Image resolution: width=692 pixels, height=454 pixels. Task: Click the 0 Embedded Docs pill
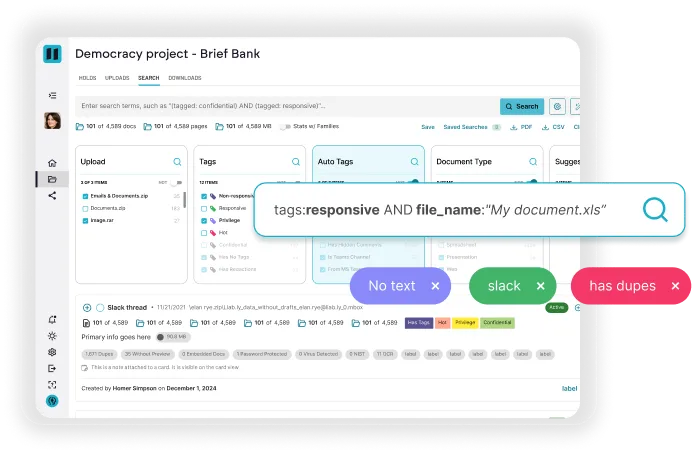coord(203,354)
